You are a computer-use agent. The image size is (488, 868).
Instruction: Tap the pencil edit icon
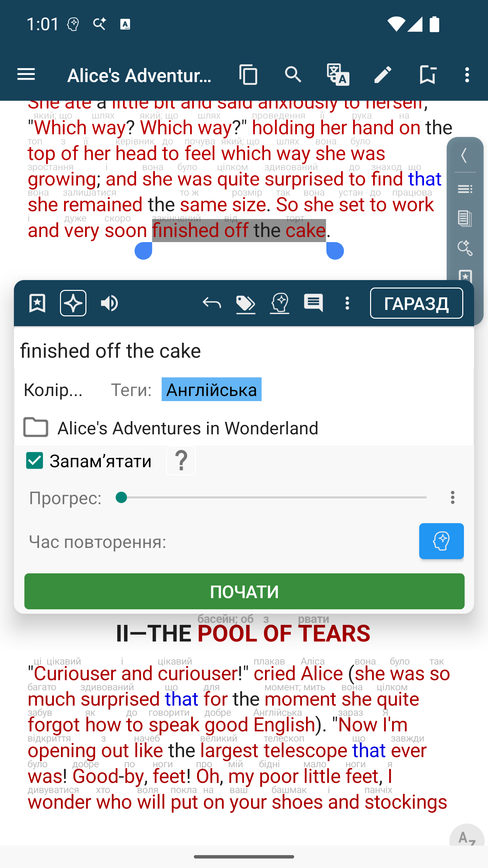coord(383,75)
